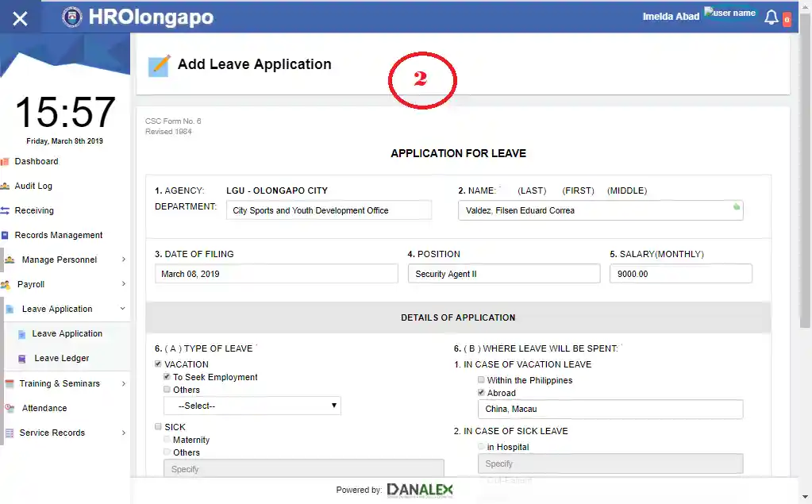This screenshot has width=812, height=504.
Task: Click the DANALEX powered-by logo
Action: click(419, 490)
